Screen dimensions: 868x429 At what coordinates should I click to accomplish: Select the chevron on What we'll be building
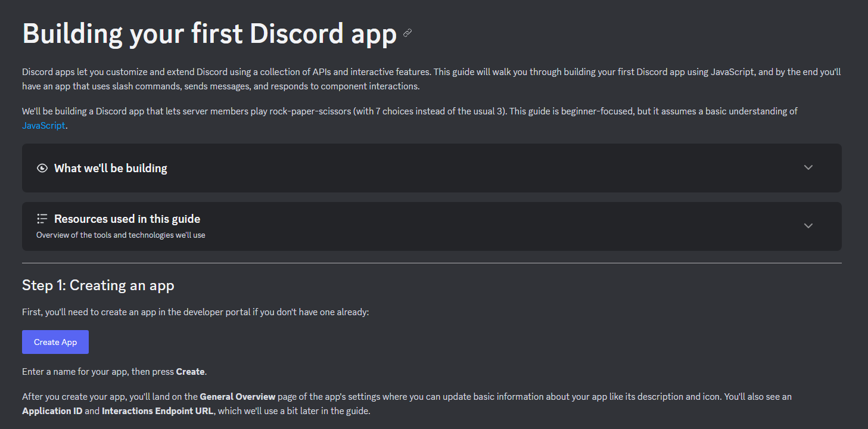(808, 167)
